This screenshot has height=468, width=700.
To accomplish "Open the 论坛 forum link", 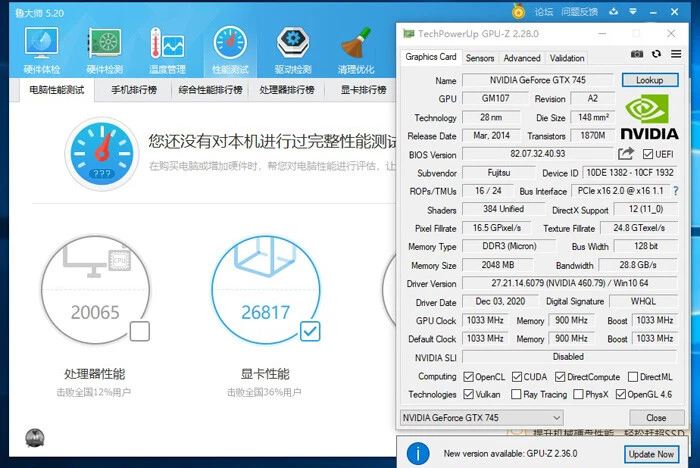I will coord(544,12).
